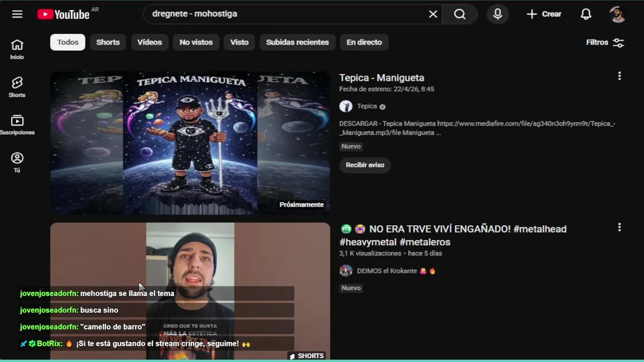
Task: Go to the YouTube logo home
Action: pos(63,14)
